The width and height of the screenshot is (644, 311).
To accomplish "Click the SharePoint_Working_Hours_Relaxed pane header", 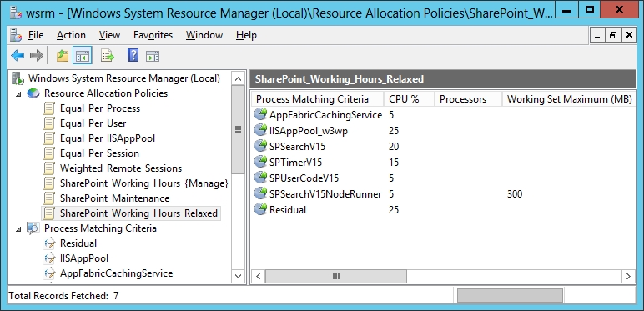I will [x=443, y=79].
